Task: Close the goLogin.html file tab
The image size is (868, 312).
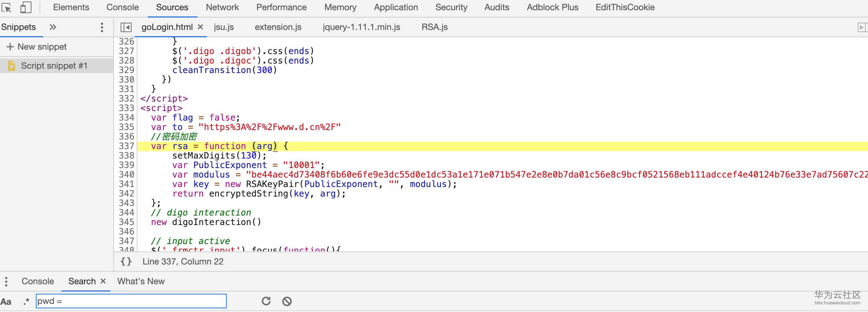Action: [200, 27]
